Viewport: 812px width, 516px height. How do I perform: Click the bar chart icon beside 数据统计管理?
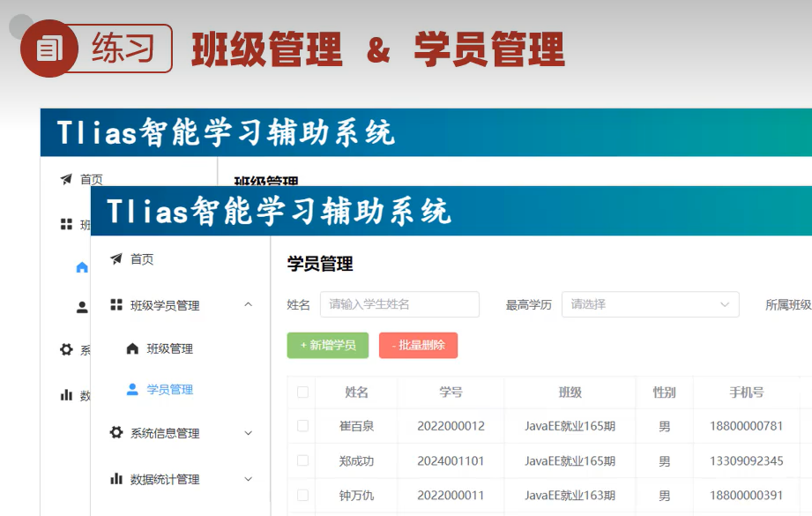click(116, 479)
